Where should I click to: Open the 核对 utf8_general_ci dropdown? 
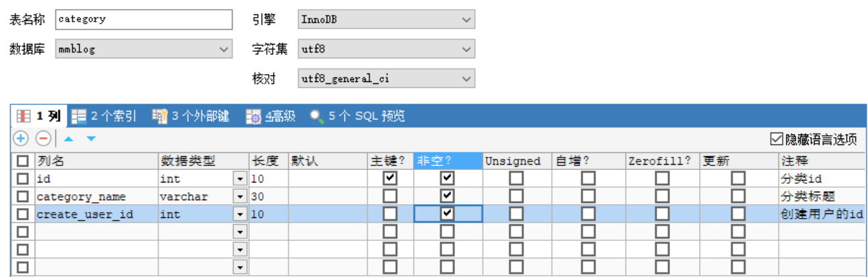[386, 79]
